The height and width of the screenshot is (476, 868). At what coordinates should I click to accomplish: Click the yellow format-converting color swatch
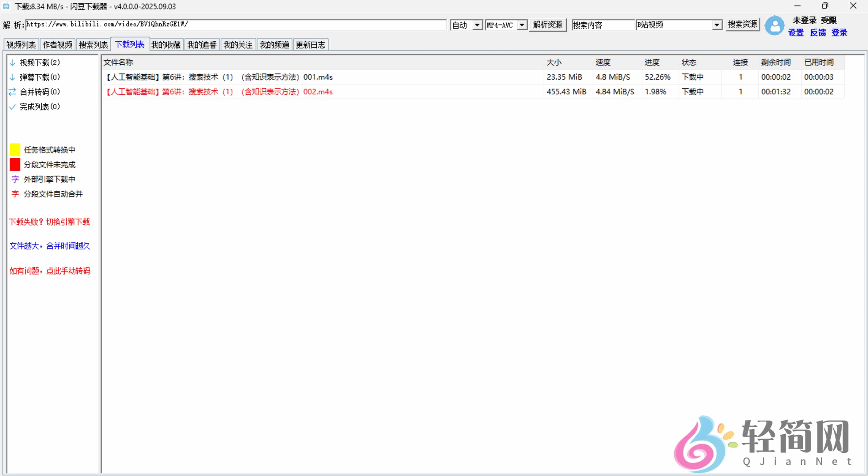[15, 149]
